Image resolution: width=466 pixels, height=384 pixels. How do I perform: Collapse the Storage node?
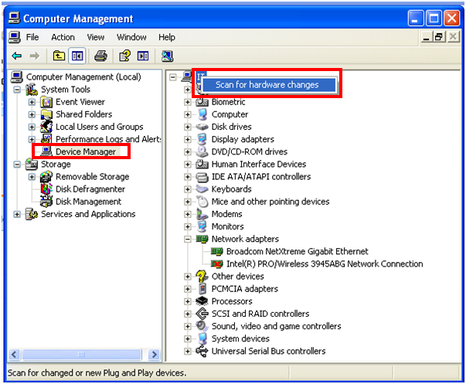(x=17, y=164)
